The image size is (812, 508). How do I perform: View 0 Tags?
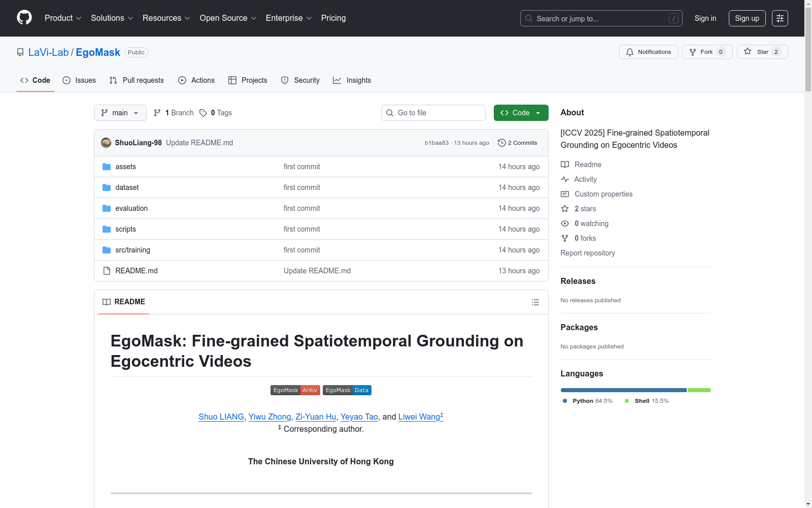(216, 113)
